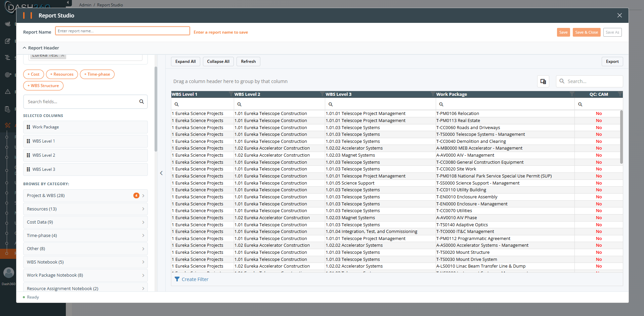
Task: Expand Cost Data (9) category
Action: pos(85,222)
